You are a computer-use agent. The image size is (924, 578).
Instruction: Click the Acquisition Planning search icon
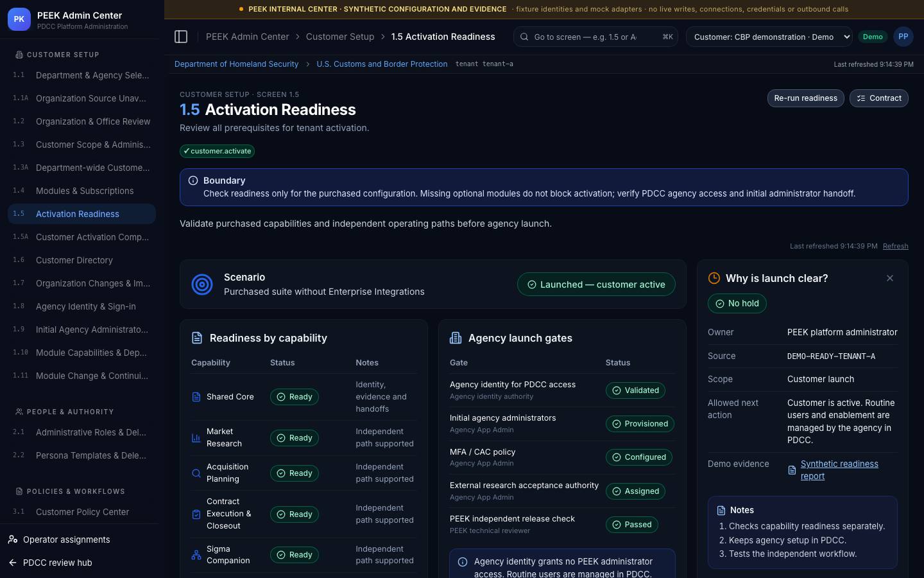(x=196, y=473)
